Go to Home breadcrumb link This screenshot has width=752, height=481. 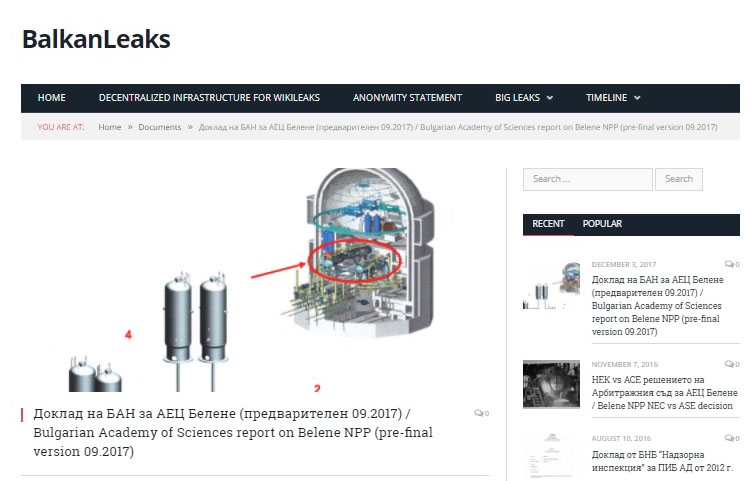tap(110, 127)
